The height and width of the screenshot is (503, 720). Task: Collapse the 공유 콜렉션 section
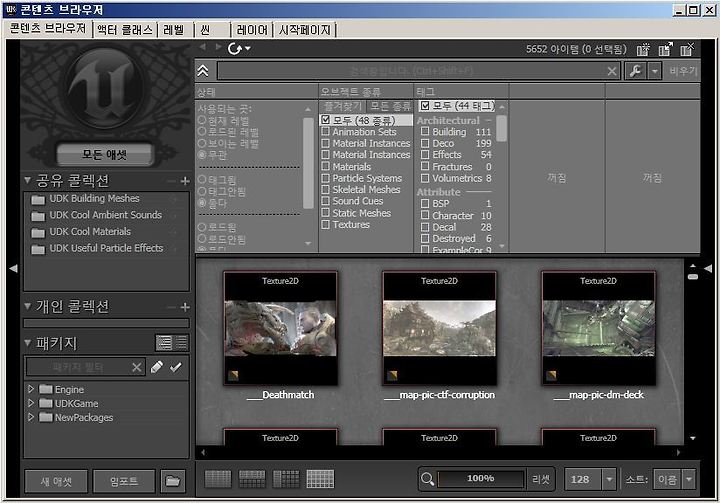pyautogui.click(x=28, y=181)
